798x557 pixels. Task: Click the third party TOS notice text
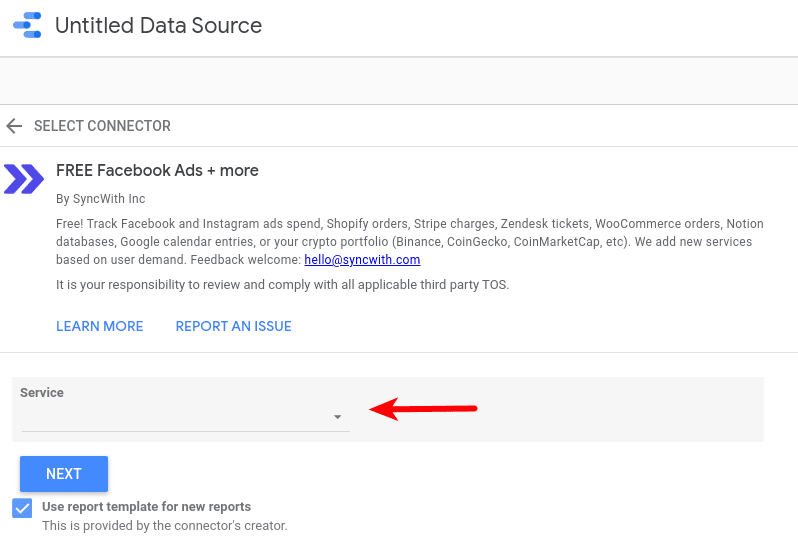[x=282, y=285]
